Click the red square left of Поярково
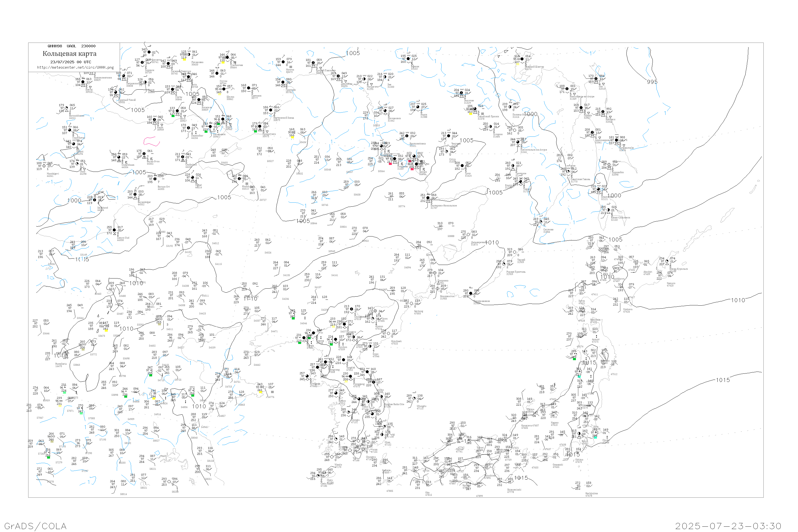The width and height of the screenshot is (798, 532). tap(390, 164)
